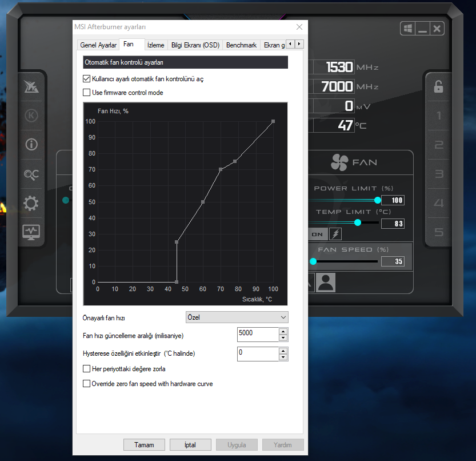The image size is (476, 461).
Task: Open the Önayarlı fan hızı dropdown
Action: (x=237, y=317)
